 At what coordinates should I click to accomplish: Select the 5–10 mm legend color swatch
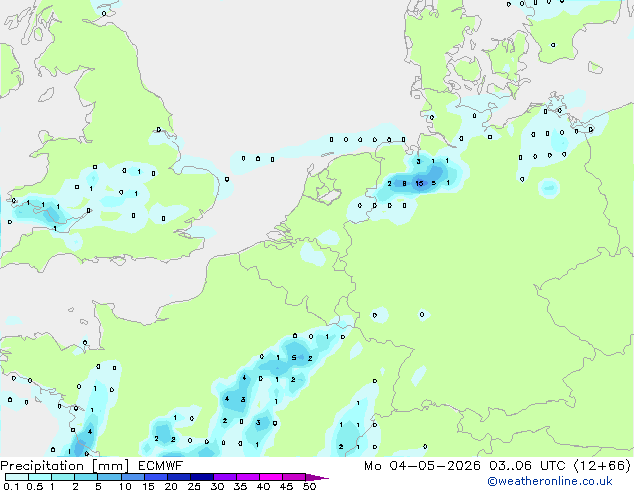point(109,477)
